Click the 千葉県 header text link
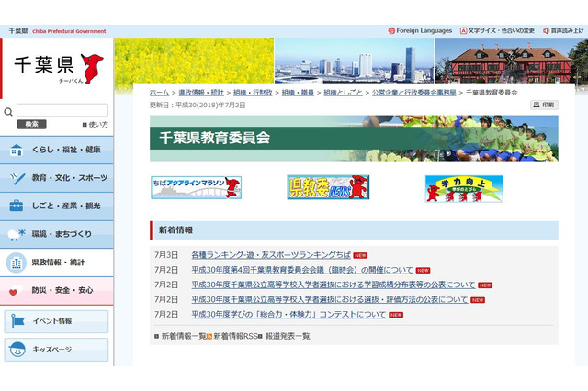This screenshot has width=588, height=391. point(18,31)
